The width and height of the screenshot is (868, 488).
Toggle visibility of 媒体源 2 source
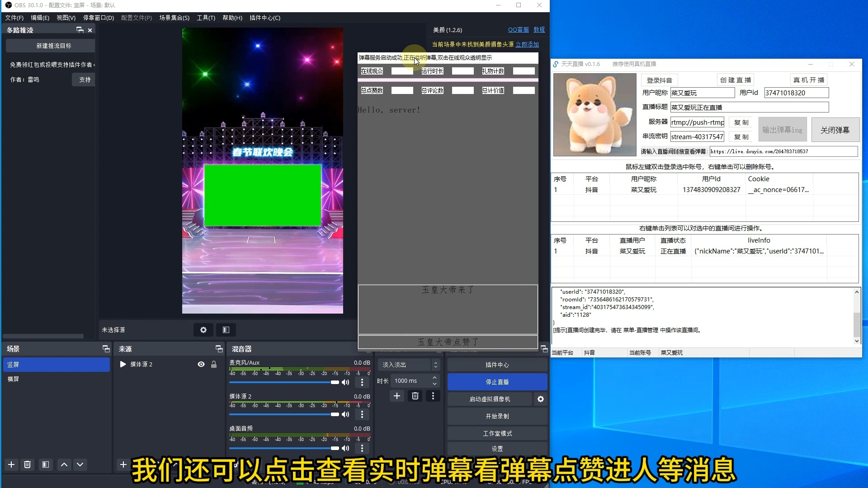[201, 364]
